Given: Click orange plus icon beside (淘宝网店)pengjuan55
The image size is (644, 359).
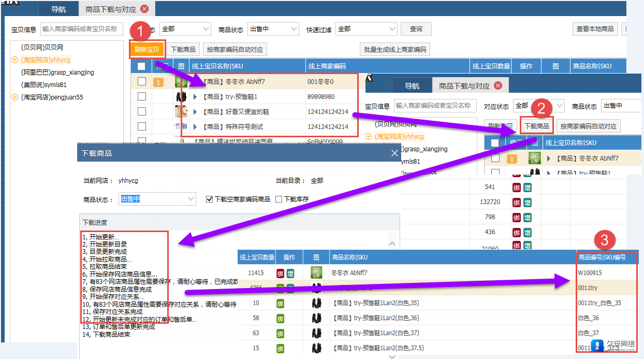Looking at the screenshot, I should (14, 97).
